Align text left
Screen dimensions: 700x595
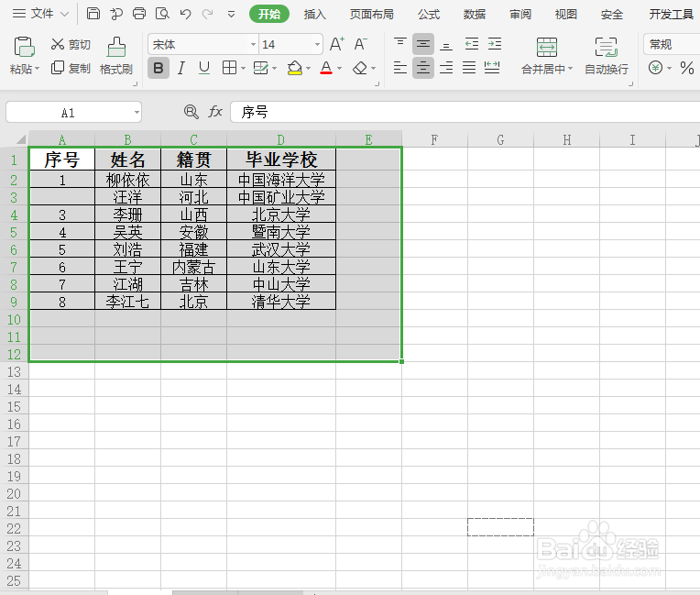(400, 68)
